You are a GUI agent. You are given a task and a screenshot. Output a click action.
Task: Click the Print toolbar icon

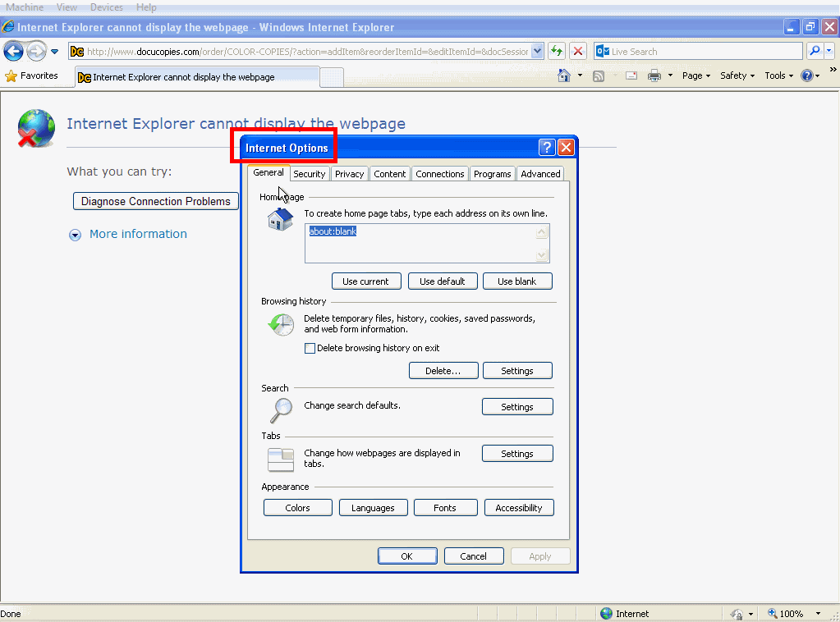tap(654, 76)
